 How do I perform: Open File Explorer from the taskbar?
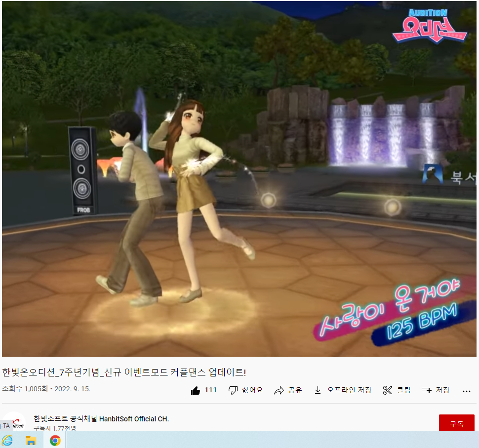[x=31, y=441]
